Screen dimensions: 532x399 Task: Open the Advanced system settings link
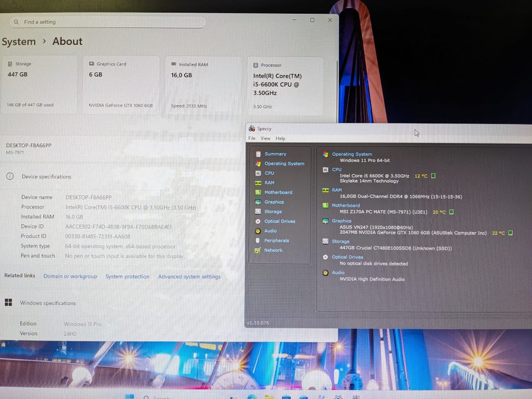(x=189, y=277)
